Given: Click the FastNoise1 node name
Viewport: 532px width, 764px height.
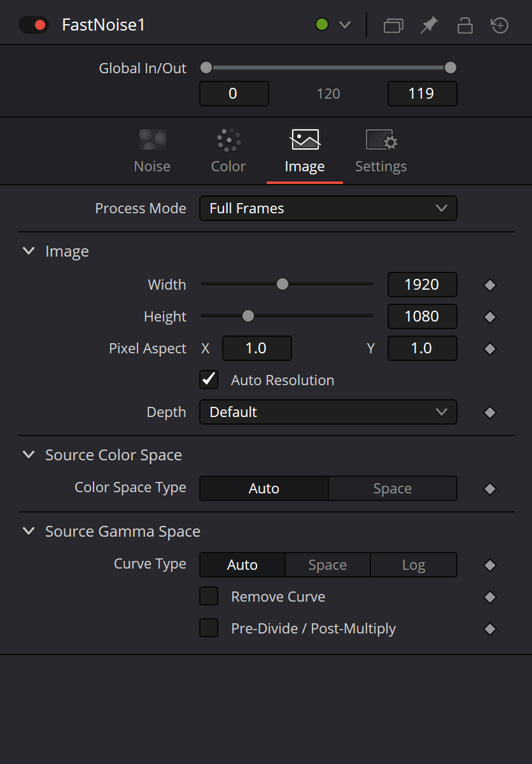Looking at the screenshot, I should 104,25.
